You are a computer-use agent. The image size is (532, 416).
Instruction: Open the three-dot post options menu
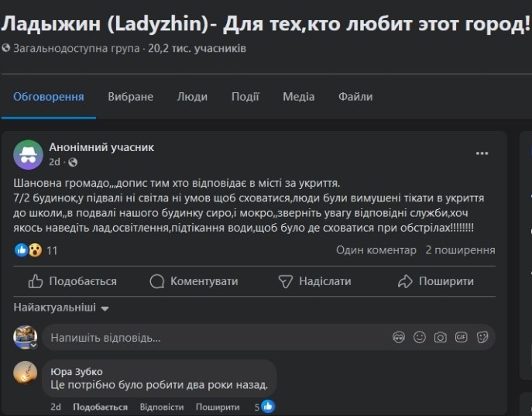pos(482,153)
